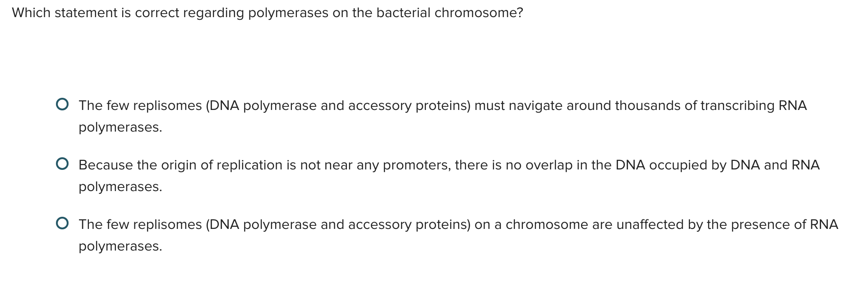868x292 pixels.
Task: Click the word 'polymerases' under the first option
Action: click(x=120, y=128)
